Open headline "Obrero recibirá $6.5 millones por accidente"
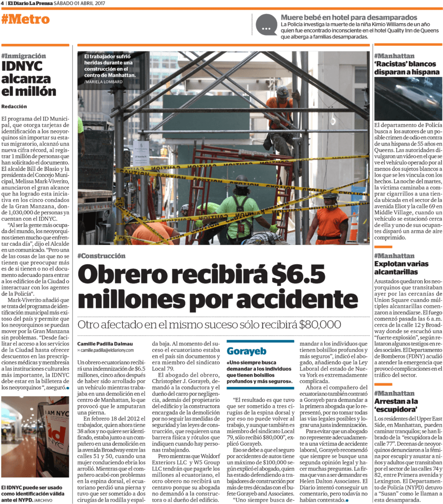Viewport: 443px width, 504px height. (x=218, y=287)
